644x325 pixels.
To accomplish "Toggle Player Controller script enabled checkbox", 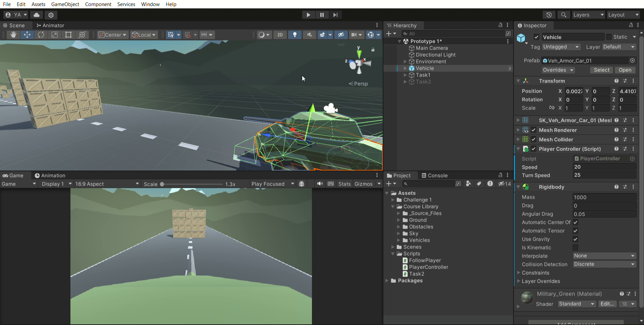I will click(534, 149).
